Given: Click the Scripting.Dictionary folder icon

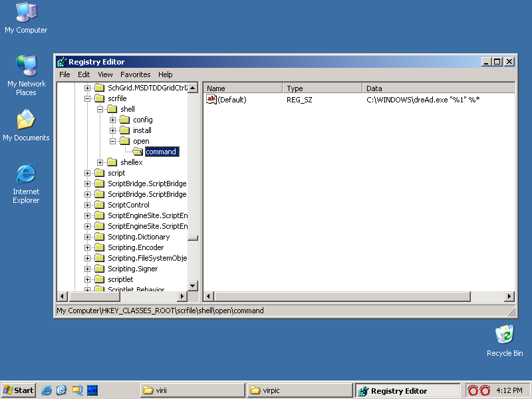Looking at the screenshot, I should point(99,237).
